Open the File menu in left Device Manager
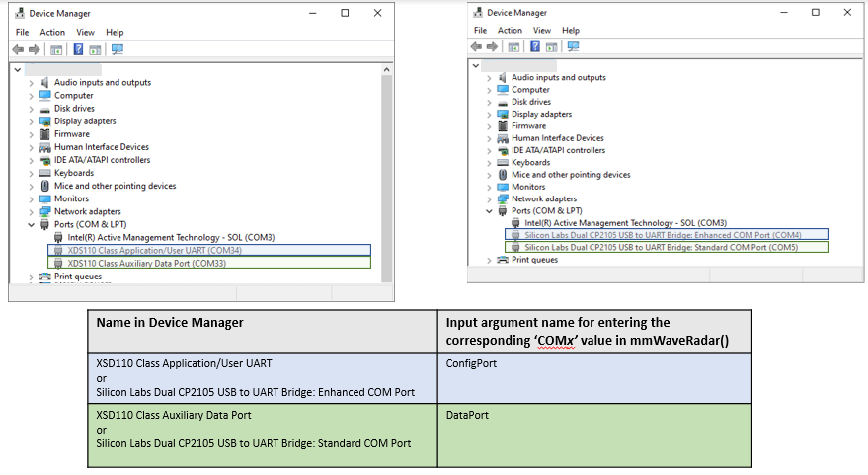This screenshot has width=868, height=475. (x=22, y=32)
